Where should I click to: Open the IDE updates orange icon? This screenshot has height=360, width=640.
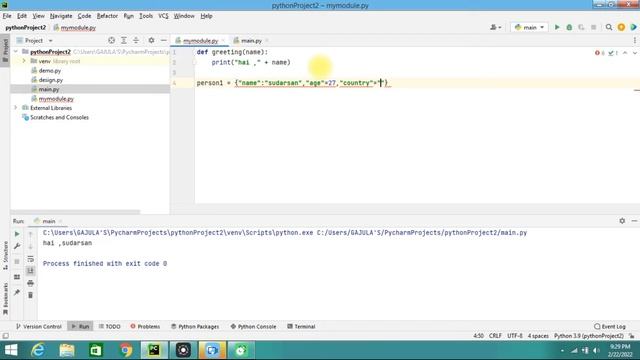pyautogui.click(x=621, y=27)
